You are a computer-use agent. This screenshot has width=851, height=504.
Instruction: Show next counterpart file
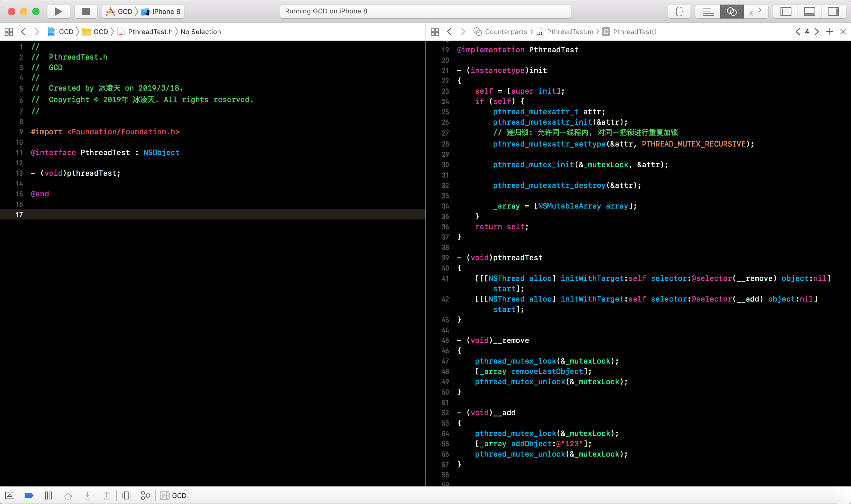(x=817, y=32)
